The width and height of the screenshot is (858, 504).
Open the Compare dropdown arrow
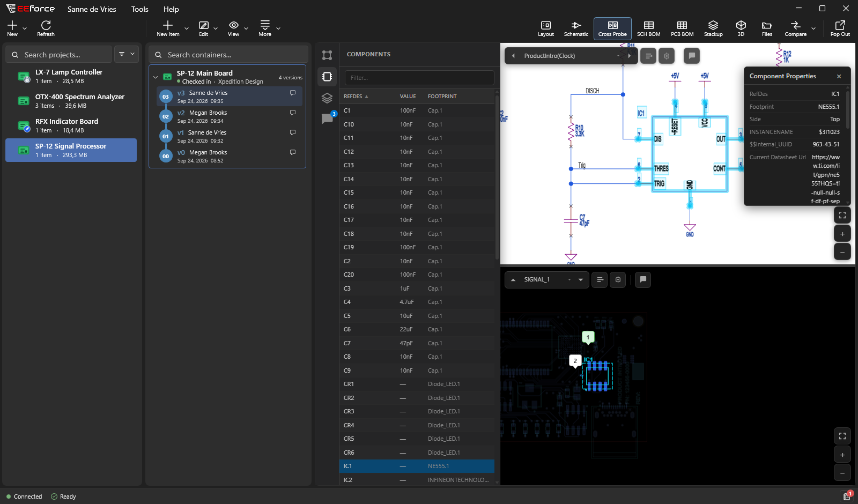pyautogui.click(x=813, y=28)
